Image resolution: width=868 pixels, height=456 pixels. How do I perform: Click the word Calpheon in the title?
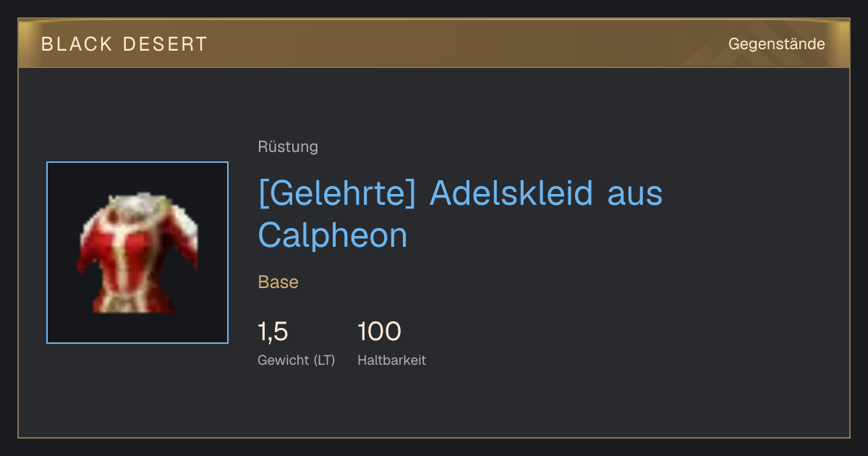pyautogui.click(x=333, y=235)
